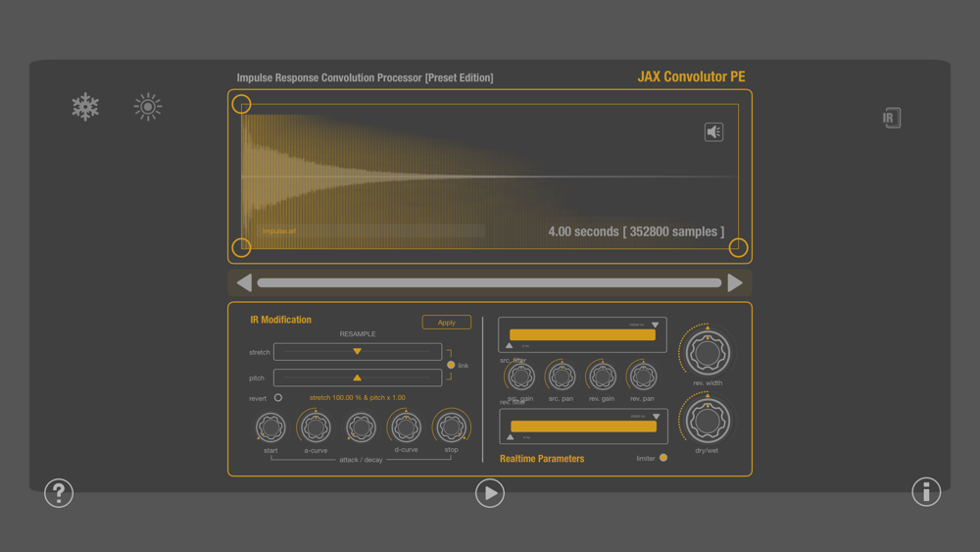980x552 pixels.
Task: Toggle the link stretch and pitch option
Action: click(x=451, y=365)
